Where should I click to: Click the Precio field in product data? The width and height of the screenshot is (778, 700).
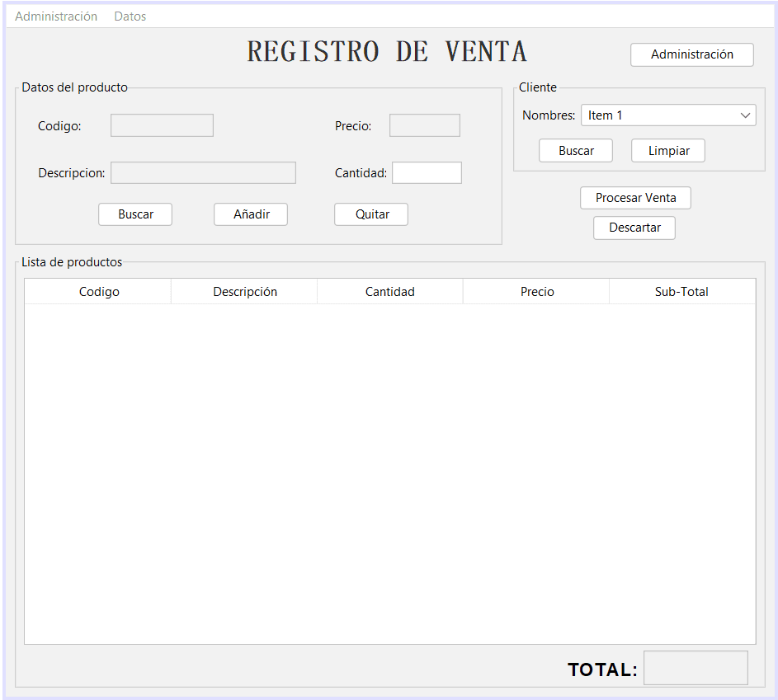pyautogui.click(x=424, y=125)
